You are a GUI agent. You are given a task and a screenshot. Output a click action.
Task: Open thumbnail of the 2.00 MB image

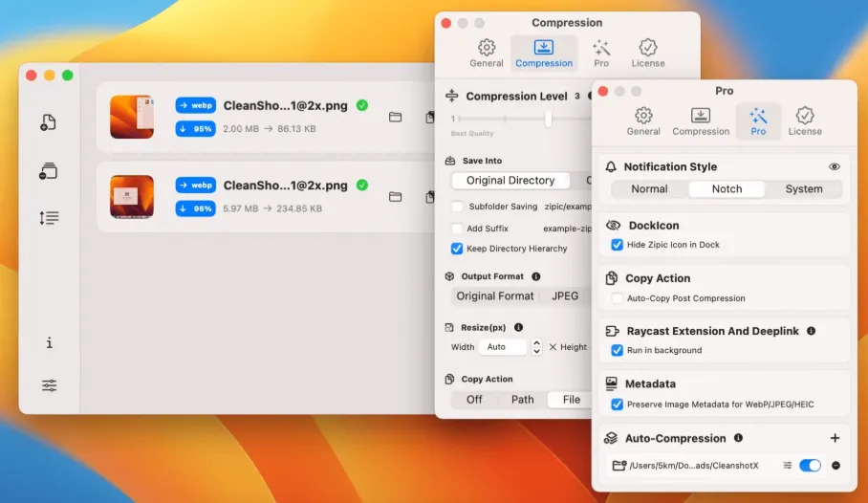coord(132,117)
